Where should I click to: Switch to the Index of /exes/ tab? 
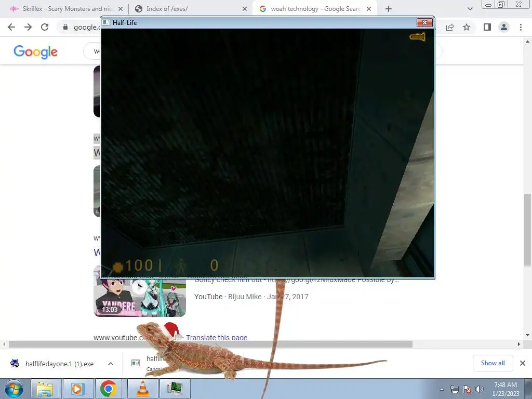pos(190,9)
